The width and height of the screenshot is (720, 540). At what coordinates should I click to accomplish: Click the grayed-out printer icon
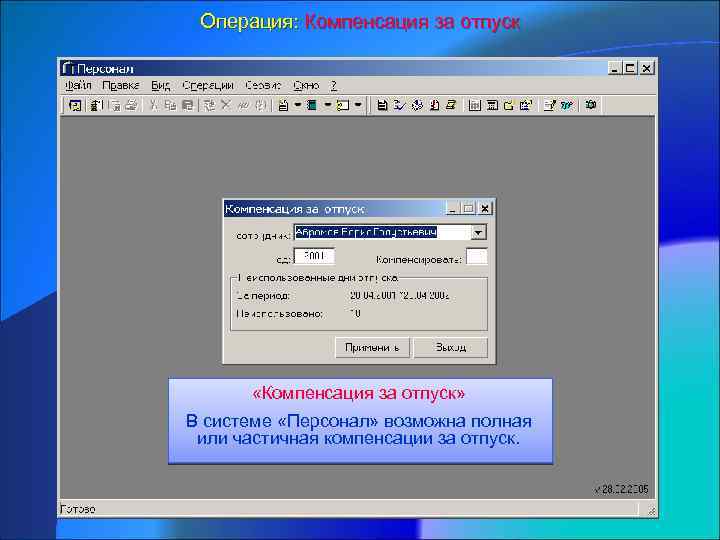pos(131,105)
